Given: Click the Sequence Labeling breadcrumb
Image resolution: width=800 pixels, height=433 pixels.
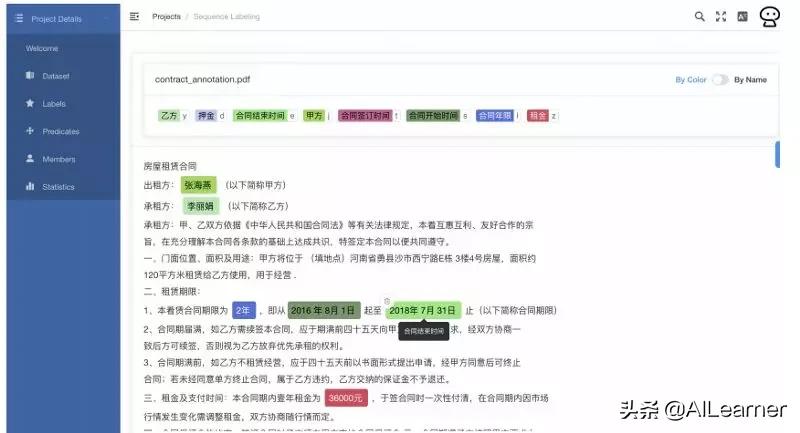Looking at the screenshot, I should click(x=227, y=16).
